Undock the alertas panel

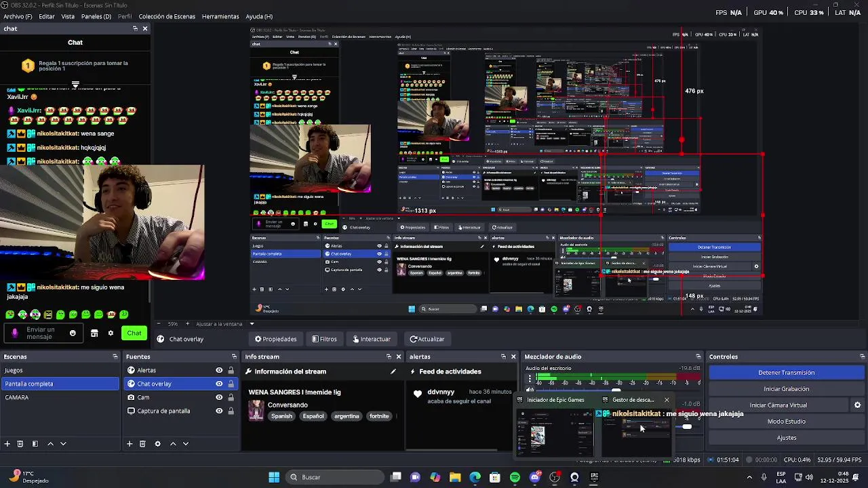coord(503,357)
